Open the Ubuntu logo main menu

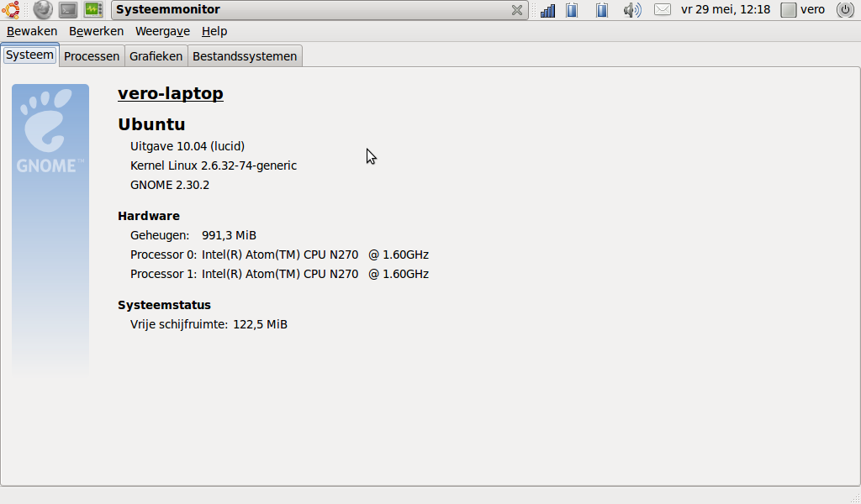pyautogui.click(x=11, y=10)
